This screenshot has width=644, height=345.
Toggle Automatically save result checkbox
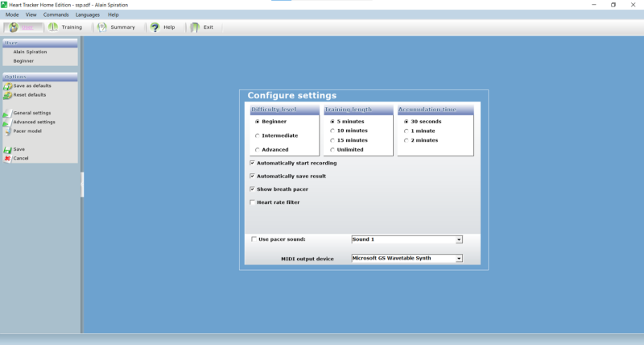coord(252,176)
